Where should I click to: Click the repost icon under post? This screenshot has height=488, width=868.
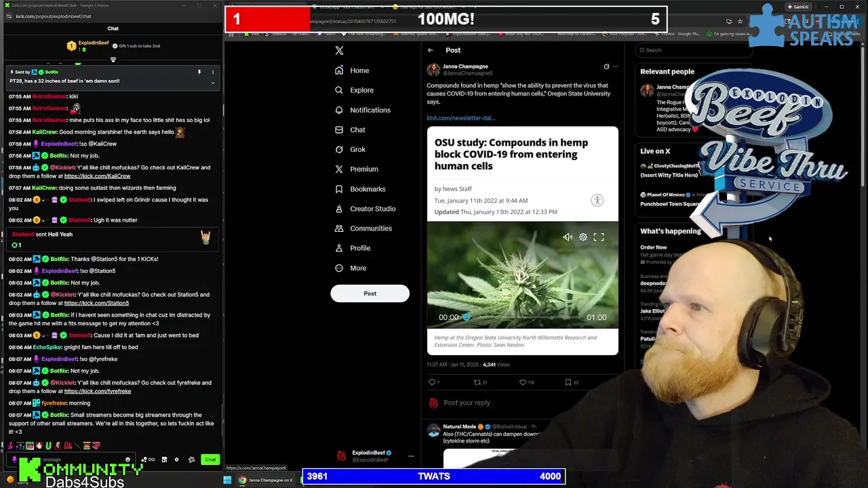point(477,382)
